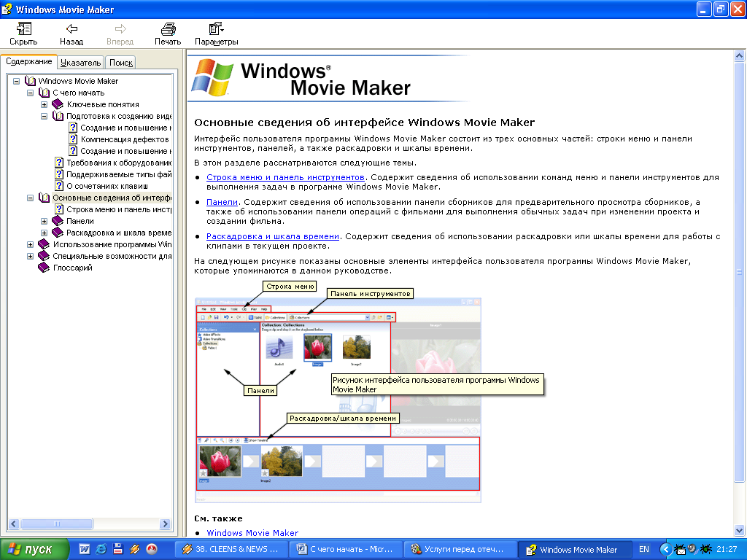Click the book icon of Ключевые понятия

[58, 104]
